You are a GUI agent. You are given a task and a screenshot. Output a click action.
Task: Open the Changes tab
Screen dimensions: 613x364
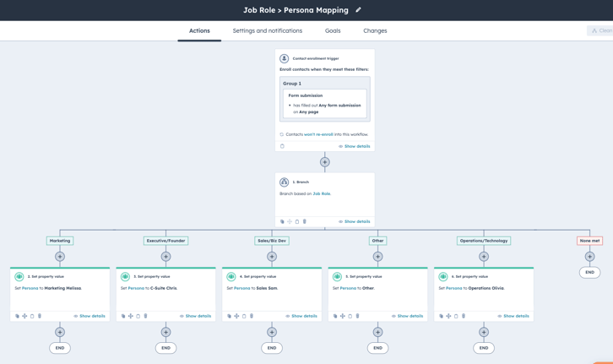tap(375, 30)
